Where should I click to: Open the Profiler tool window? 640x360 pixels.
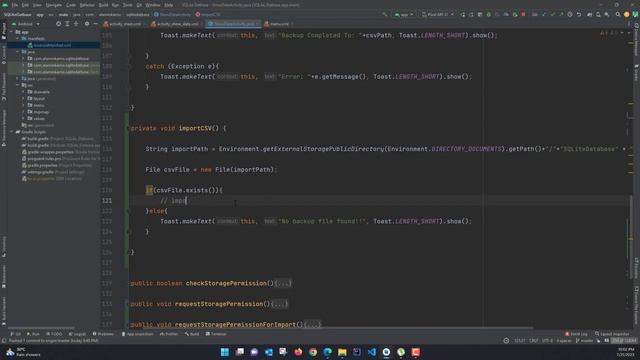point(169,334)
